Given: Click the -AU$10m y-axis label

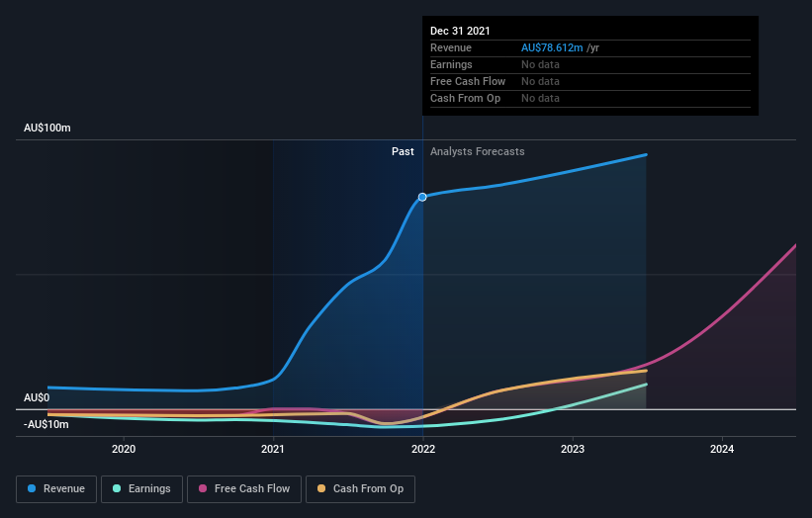Looking at the screenshot, I should 46,425.
